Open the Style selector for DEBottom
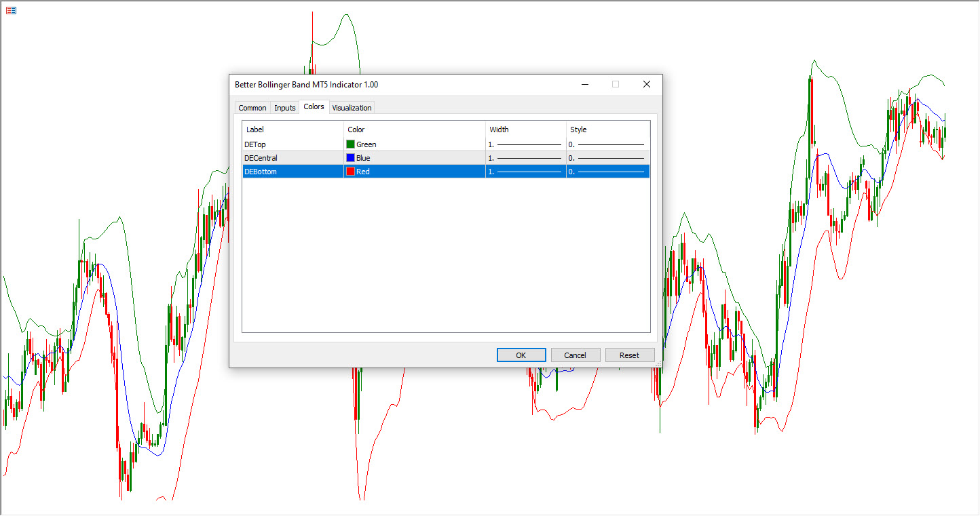 607,172
